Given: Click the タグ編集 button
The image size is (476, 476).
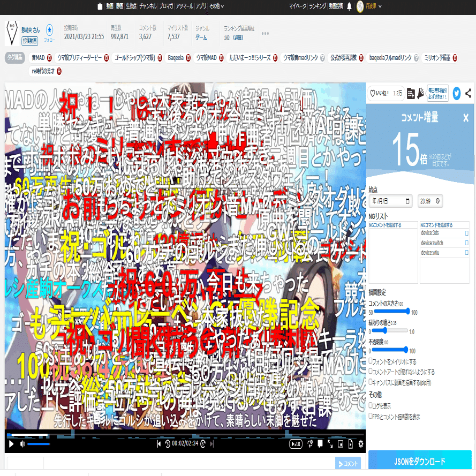Looking at the screenshot, I should click(x=14, y=57).
